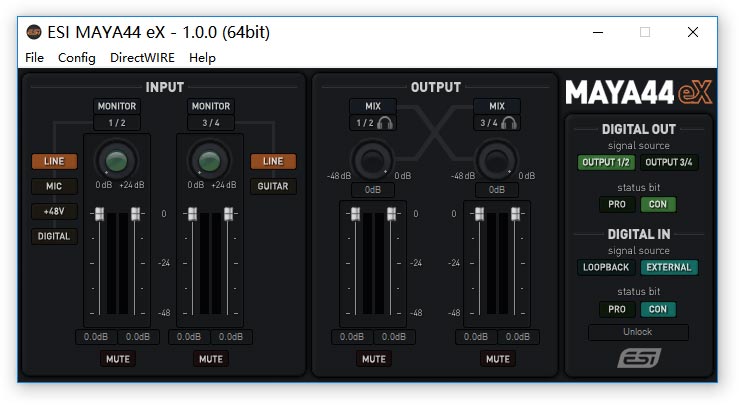The width and height of the screenshot is (739, 405).
Task: Set digital out source to OUTPUT 3/4
Action: pos(669,163)
